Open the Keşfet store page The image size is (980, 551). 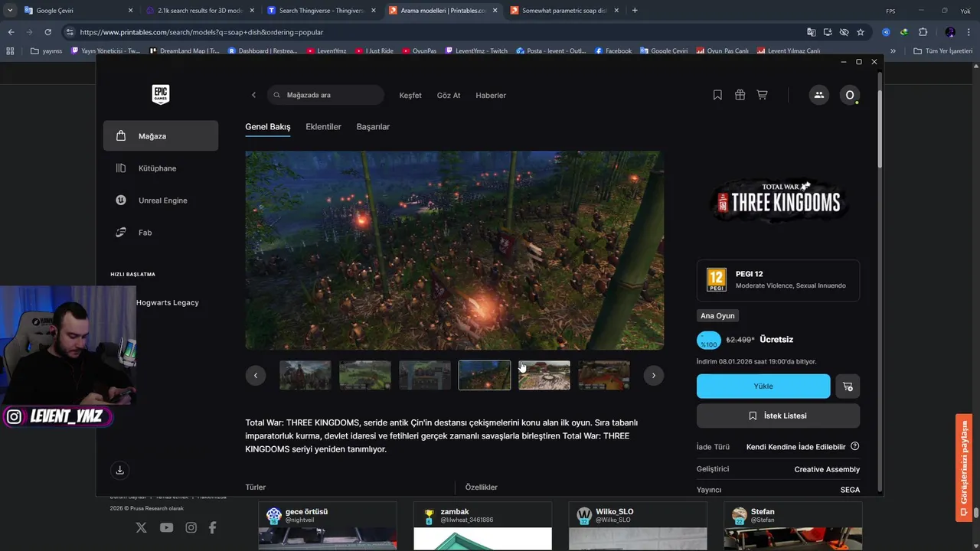coord(410,96)
